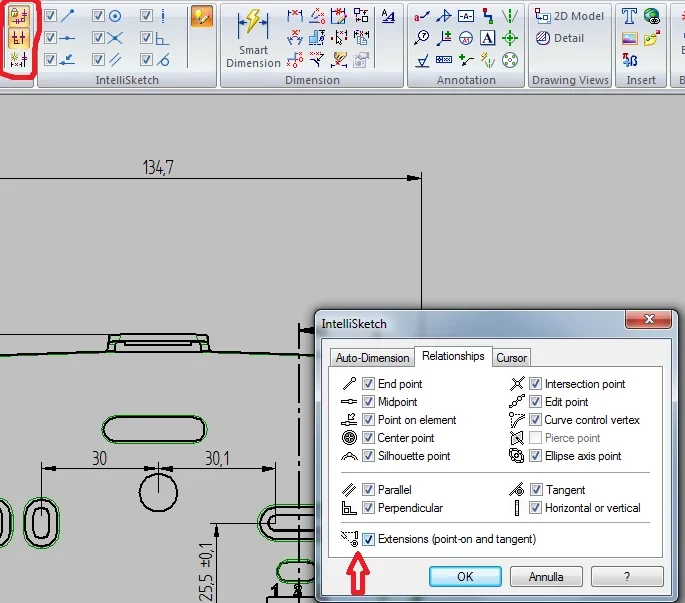Insert a Text Profile with the T icon

tap(629, 16)
